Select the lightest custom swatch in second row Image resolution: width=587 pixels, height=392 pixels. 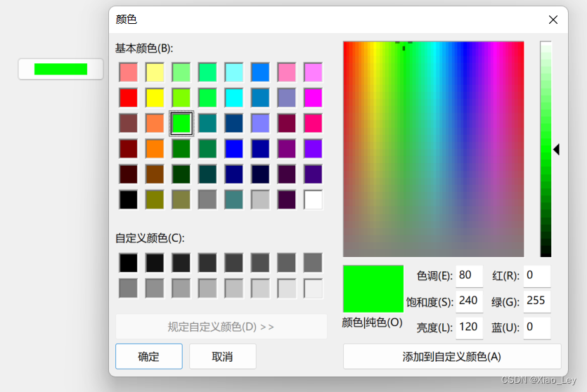313,289
